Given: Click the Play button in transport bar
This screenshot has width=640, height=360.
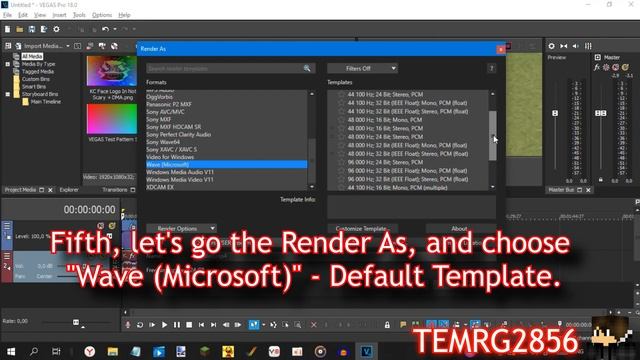Looking at the screenshot, I should pyautogui.click(x=164, y=325).
